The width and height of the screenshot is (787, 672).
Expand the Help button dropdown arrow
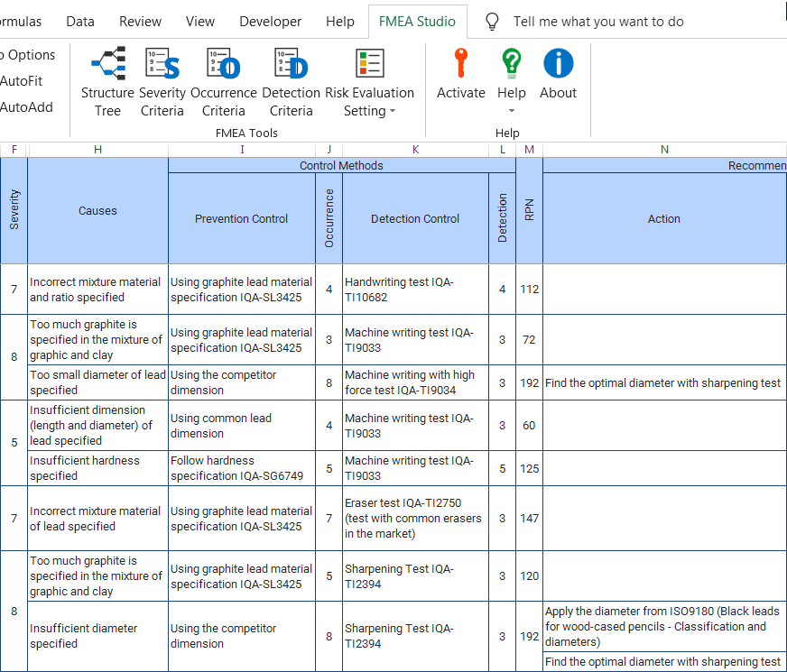pyautogui.click(x=511, y=108)
